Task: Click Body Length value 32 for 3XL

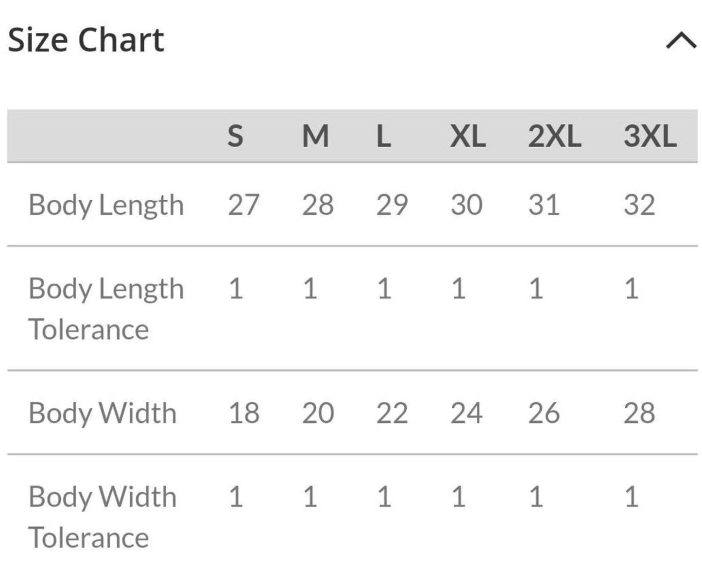Action: pyautogui.click(x=639, y=205)
